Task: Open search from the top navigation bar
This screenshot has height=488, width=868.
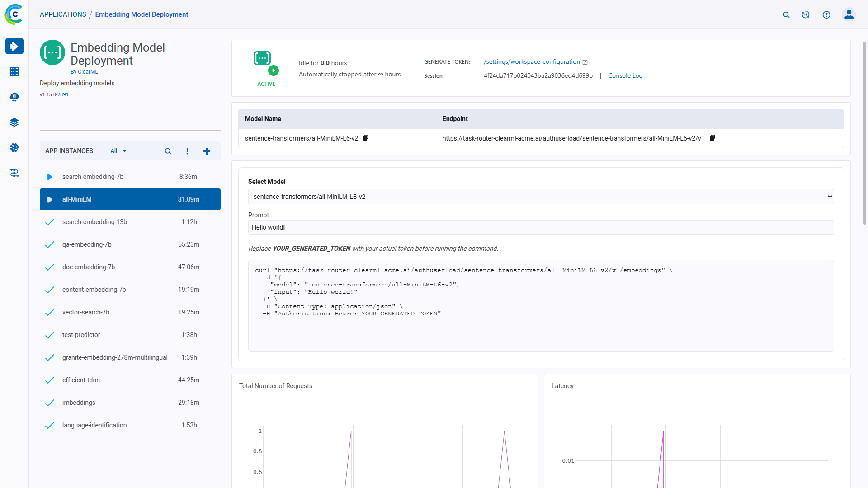Action: pyautogui.click(x=786, y=14)
